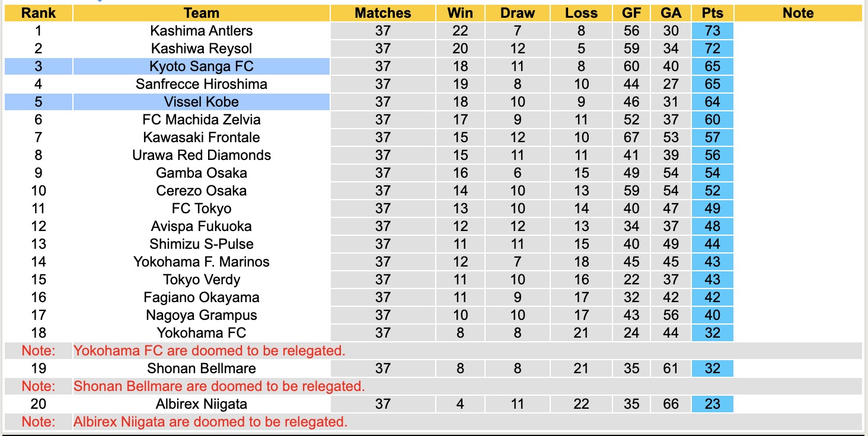Click the Yokohama FC relegation note text
The width and height of the screenshot is (868, 436).
(209, 351)
